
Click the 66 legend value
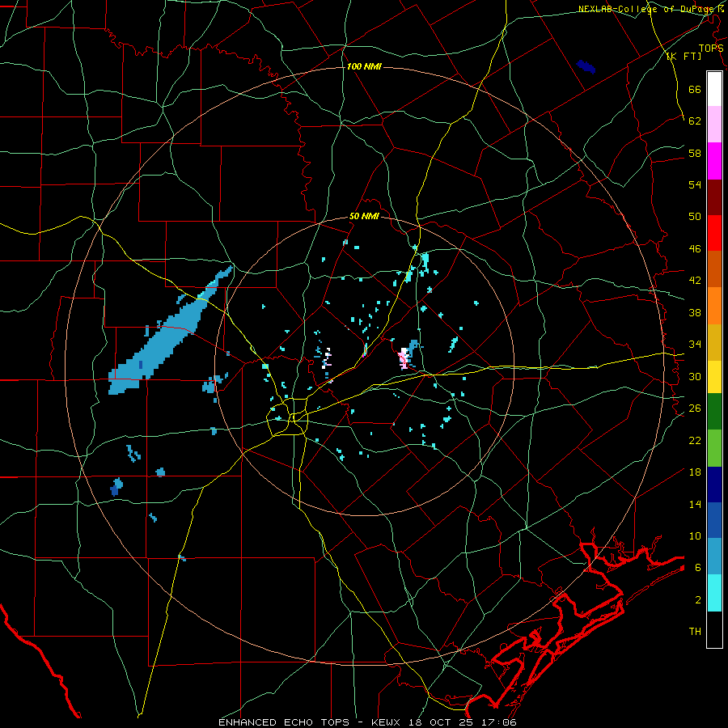pos(695,89)
